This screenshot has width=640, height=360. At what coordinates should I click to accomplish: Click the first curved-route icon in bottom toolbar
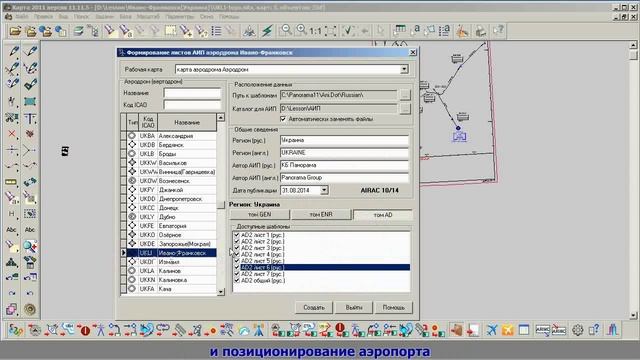pyautogui.click(x=16, y=330)
